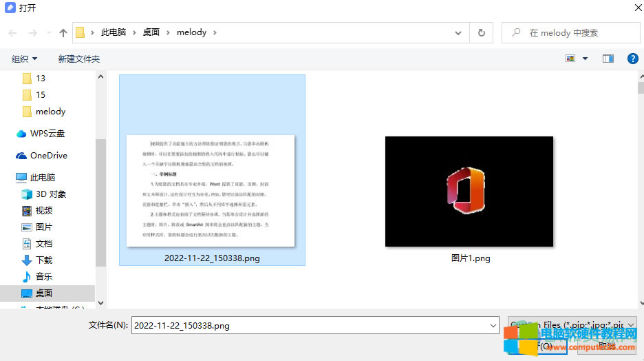Click the search box for melody
This screenshot has width=644, height=361.
pos(578,32)
